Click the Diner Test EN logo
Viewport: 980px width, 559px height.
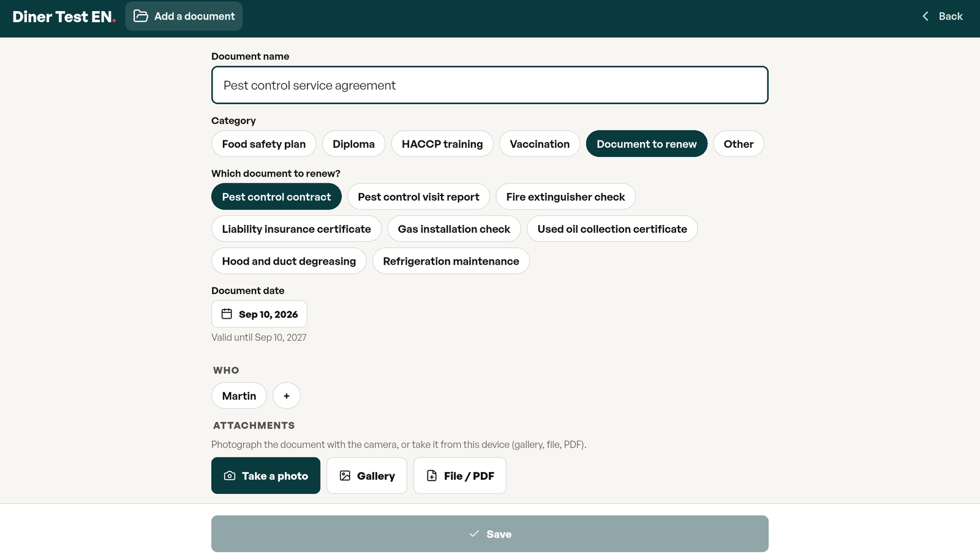pos(64,17)
